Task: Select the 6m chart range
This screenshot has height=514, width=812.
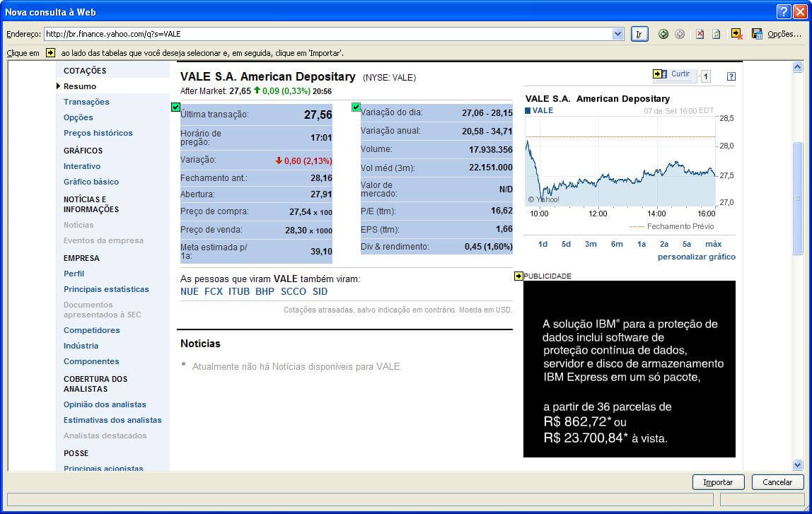Action: pos(617,244)
